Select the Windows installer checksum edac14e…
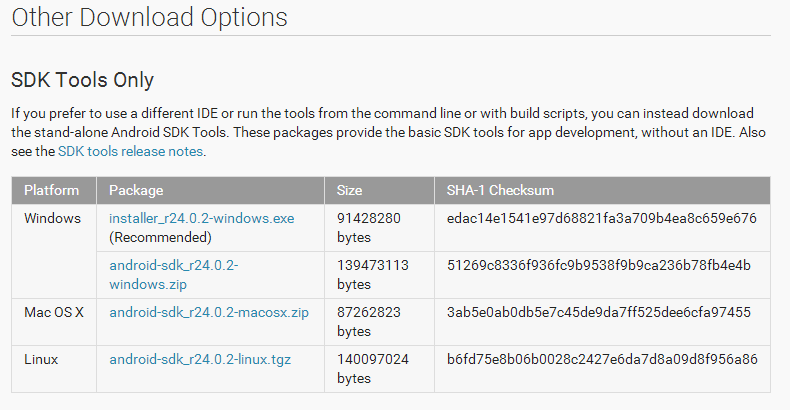This screenshot has width=790, height=410. tap(602, 219)
